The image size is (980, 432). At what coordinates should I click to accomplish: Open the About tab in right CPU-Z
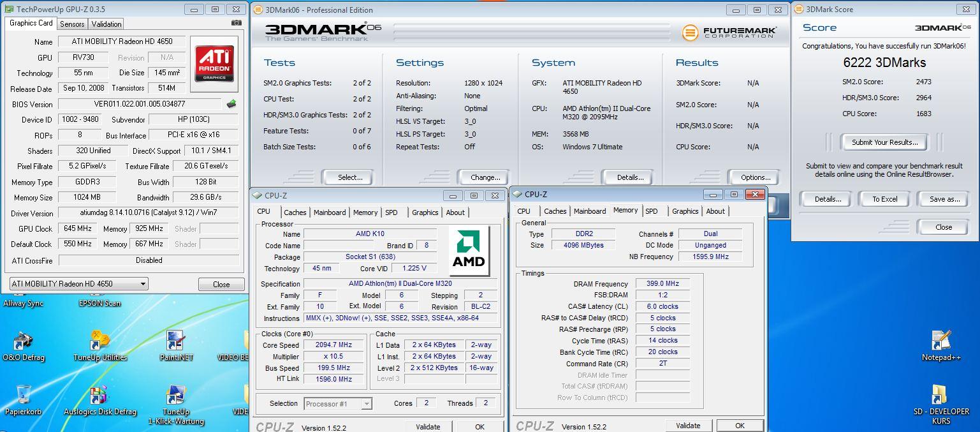715,211
